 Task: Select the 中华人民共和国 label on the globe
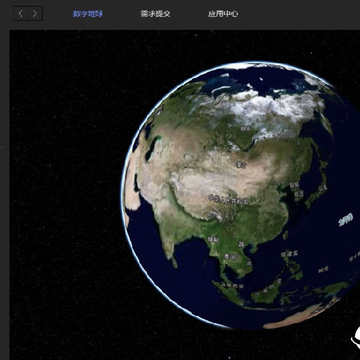[x=229, y=200]
